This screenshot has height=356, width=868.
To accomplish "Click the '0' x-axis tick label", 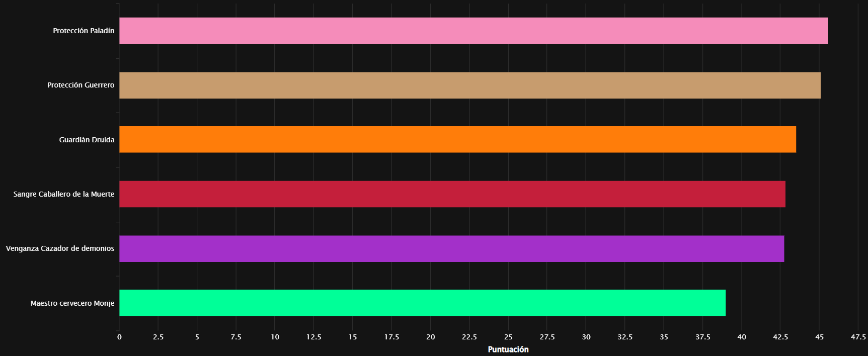I will click(x=119, y=337).
